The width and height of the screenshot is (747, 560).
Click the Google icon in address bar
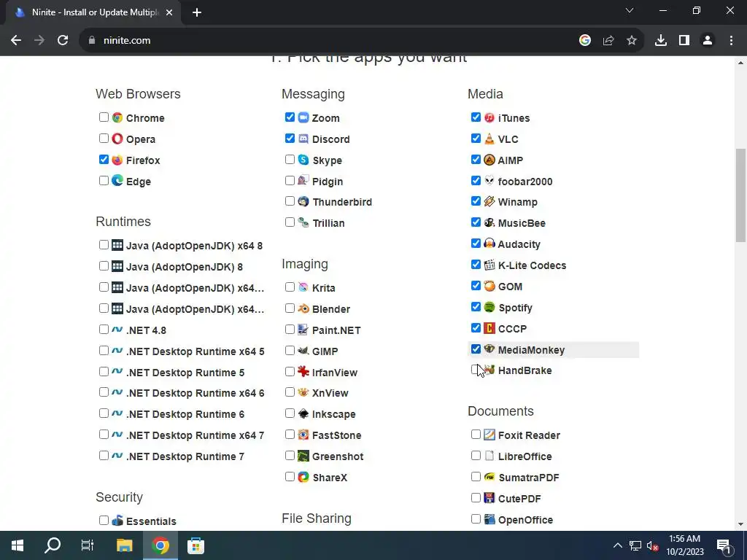pos(585,41)
